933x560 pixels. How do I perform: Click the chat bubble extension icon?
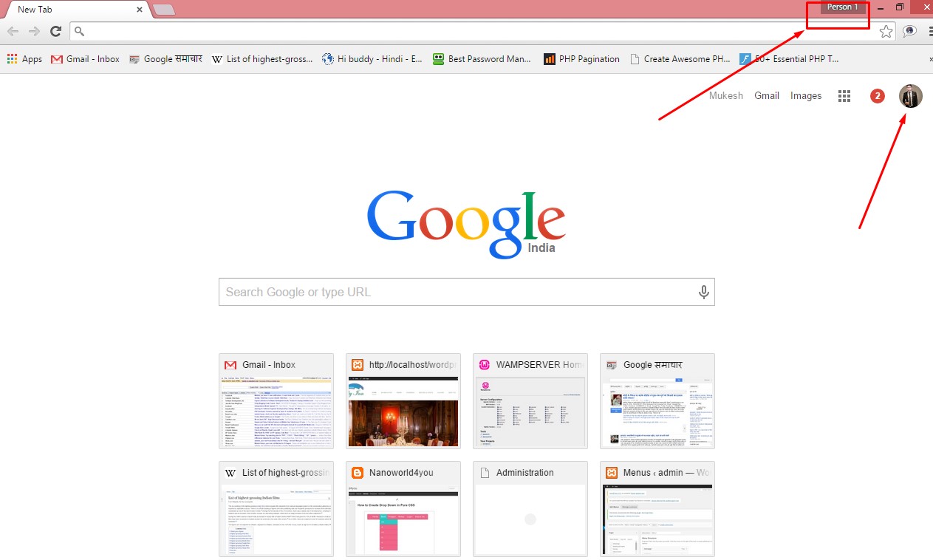pos(909,31)
